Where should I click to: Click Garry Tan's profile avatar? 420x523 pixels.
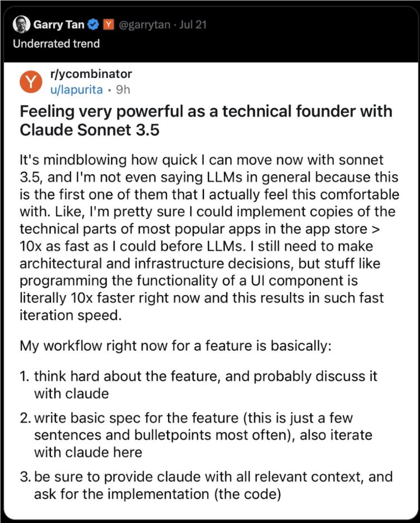[x=20, y=25]
